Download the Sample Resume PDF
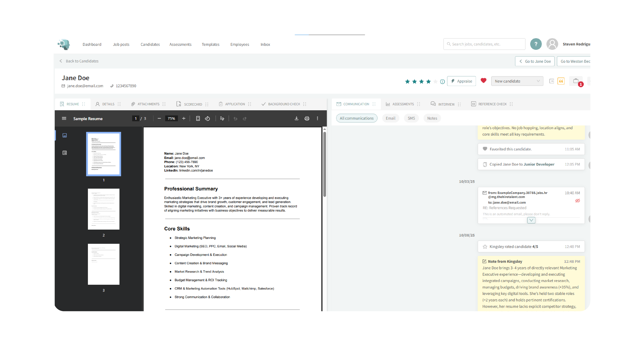This screenshot has height=346, width=644. [x=296, y=118]
